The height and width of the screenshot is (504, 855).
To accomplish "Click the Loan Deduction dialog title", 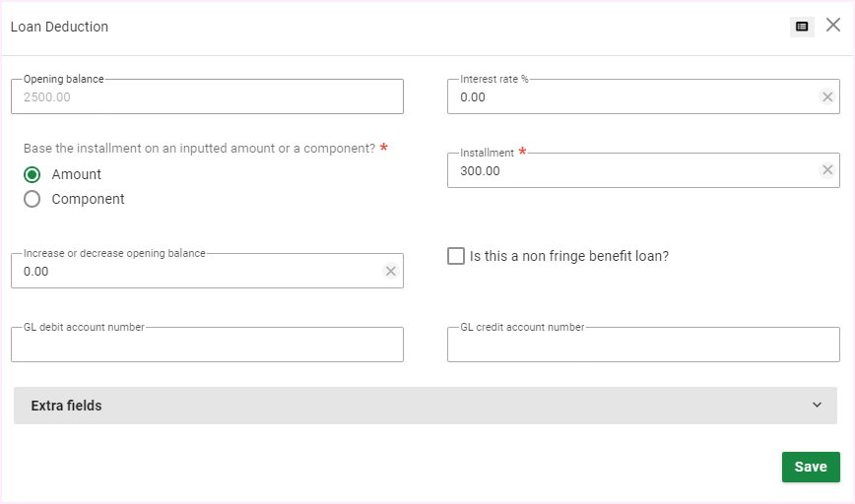I will (x=59, y=27).
